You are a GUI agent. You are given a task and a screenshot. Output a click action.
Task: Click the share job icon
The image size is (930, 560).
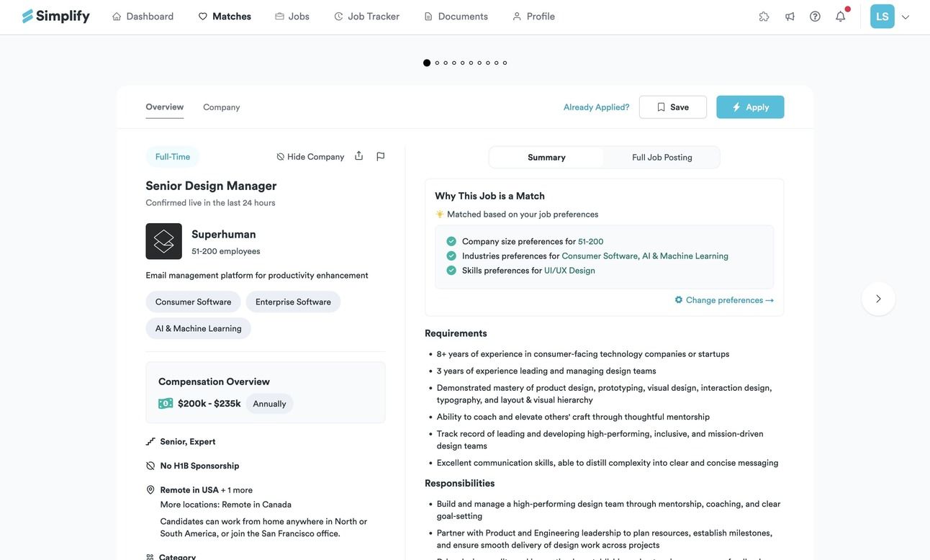point(358,156)
